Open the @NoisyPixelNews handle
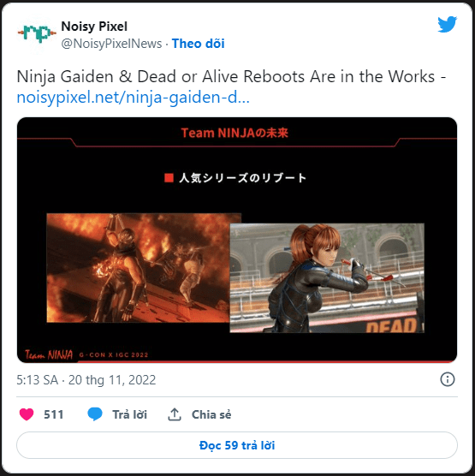Viewport: 475px width, 476px height. point(112,44)
